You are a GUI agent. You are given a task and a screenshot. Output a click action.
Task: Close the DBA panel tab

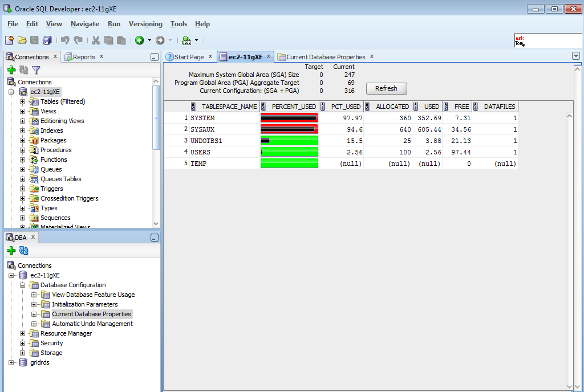tap(33, 237)
